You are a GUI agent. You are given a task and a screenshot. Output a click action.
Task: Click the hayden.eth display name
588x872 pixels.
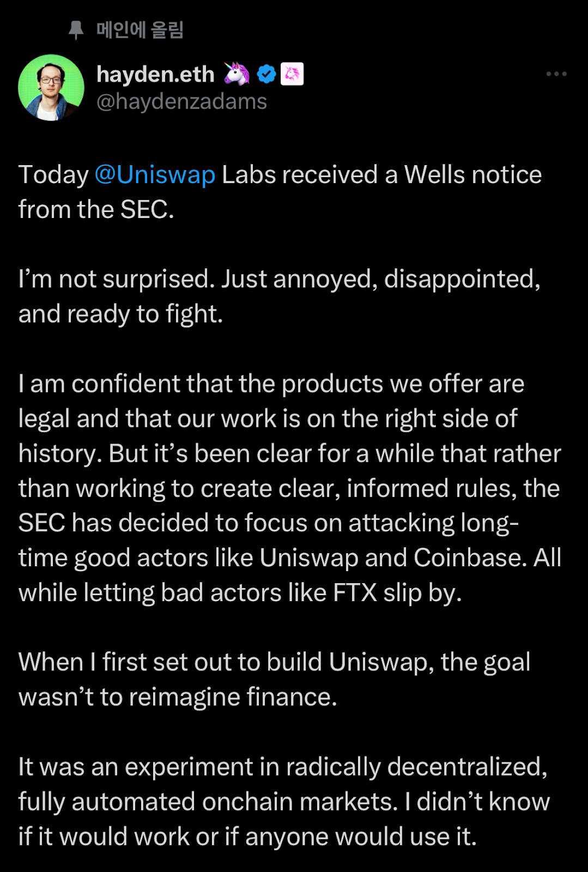click(155, 74)
